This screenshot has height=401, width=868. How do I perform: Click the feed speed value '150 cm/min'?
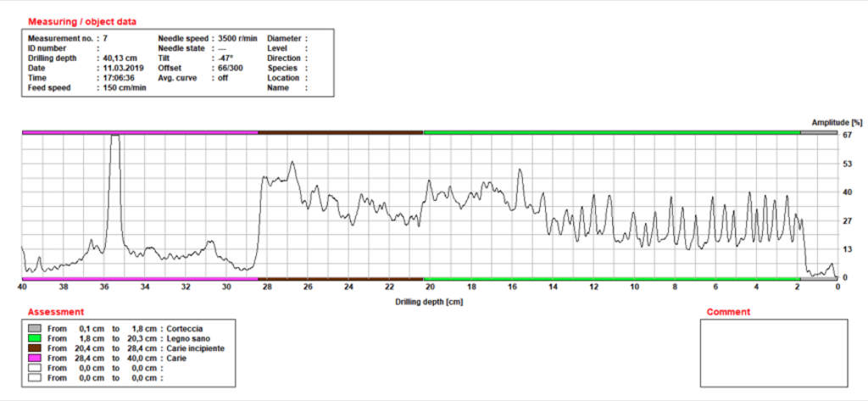pyautogui.click(x=124, y=88)
